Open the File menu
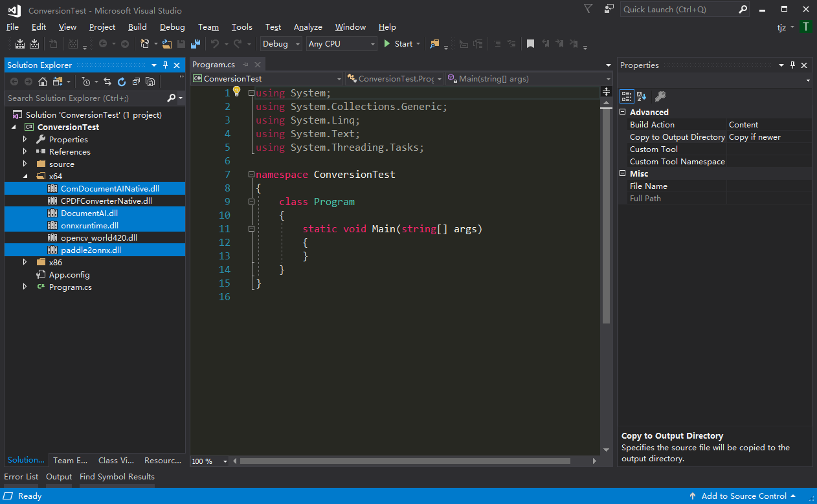The width and height of the screenshot is (817, 504). pos(12,27)
